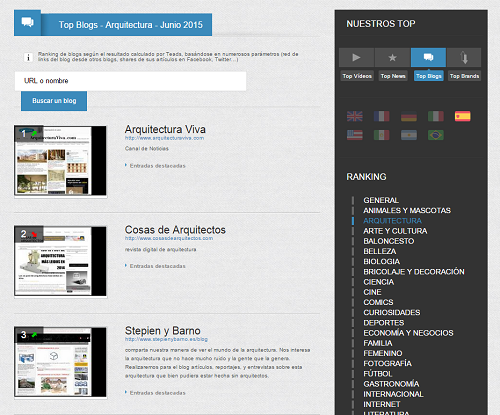Screen dimensions: 500x415
Task: Click the URL o nombre search field
Action: coord(130,81)
